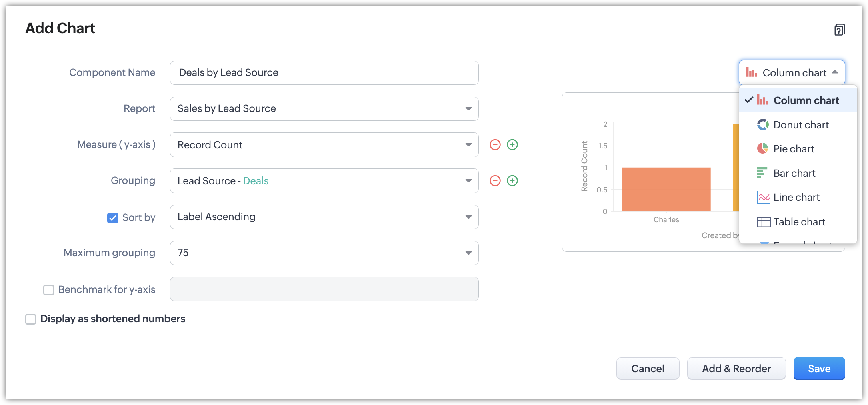Screen dimensions: 868x405
Task: Select Line chart from the chart list
Action: point(796,197)
